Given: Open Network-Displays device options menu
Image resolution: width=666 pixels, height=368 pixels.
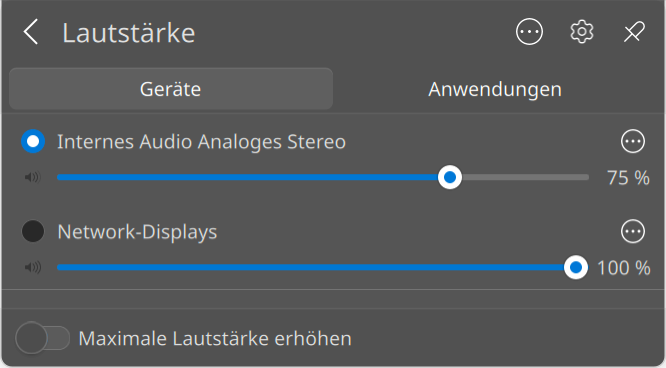Looking at the screenshot, I should (633, 232).
